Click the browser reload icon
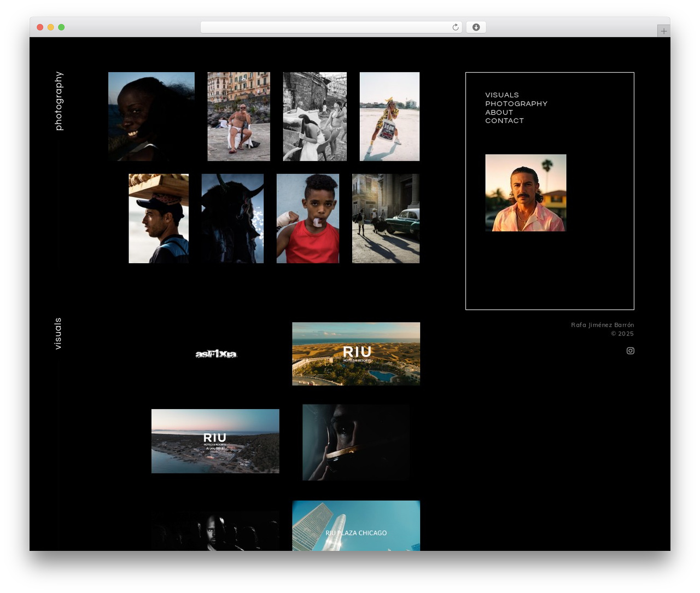Screen dimensions: 700x593 click(455, 27)
